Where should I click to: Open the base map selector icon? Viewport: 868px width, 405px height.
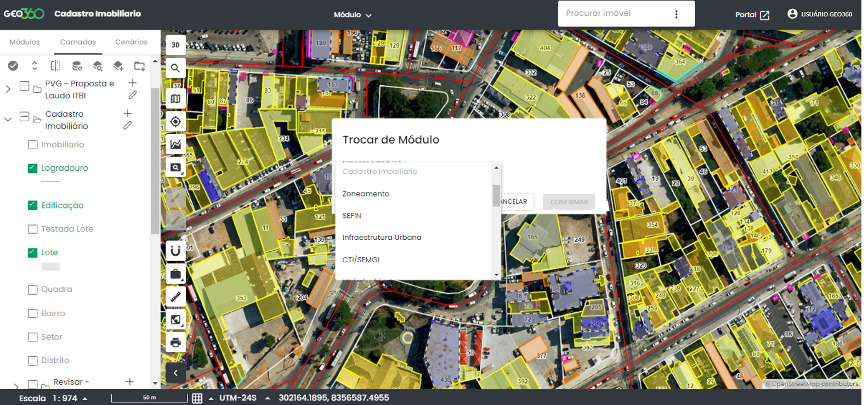(x=175, y=99)
